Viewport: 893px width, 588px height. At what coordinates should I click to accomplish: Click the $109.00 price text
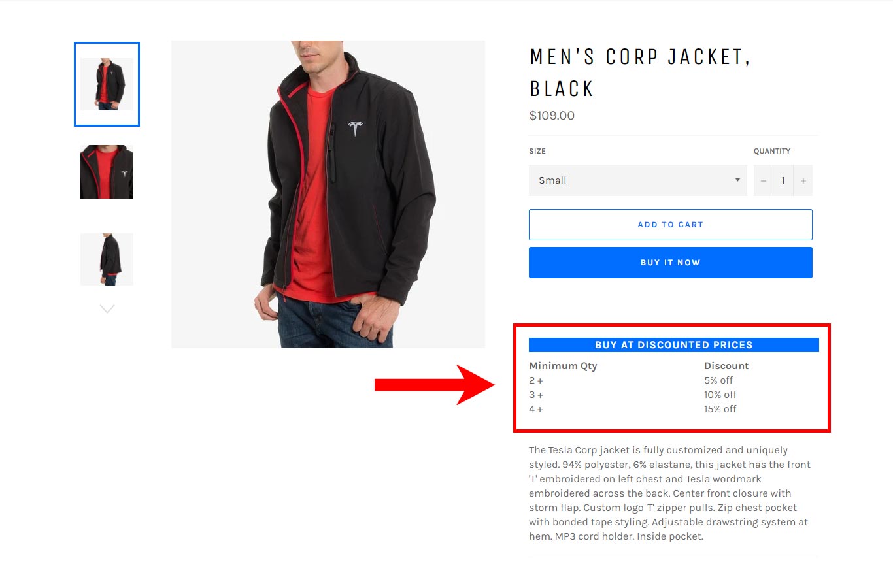click(x=552, y=116)
